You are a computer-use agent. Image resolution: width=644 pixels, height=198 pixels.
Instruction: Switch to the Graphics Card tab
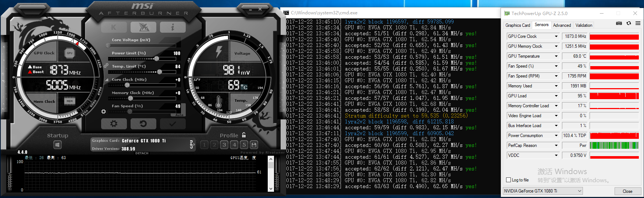click(x=517, y=25)
